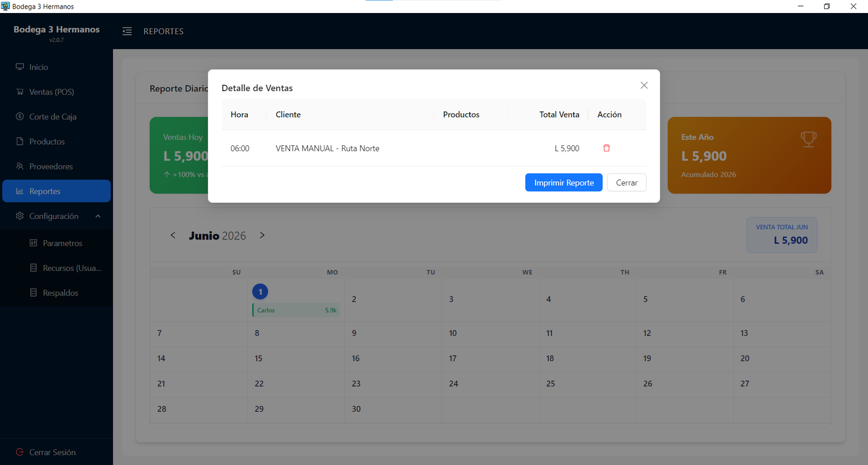
Task: Click the VENTA TOTAL JUN summary box
Action: (x=782, y=235)
